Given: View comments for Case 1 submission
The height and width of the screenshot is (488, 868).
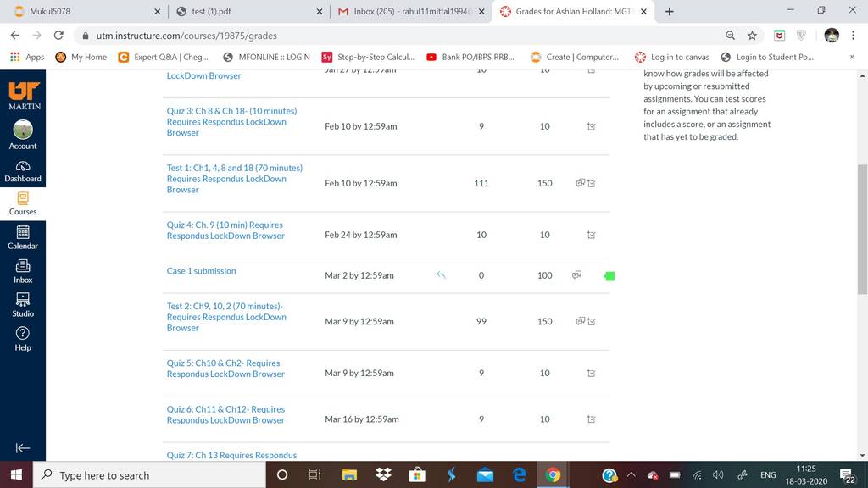Looking at the screenshot, I should point(576,274).
